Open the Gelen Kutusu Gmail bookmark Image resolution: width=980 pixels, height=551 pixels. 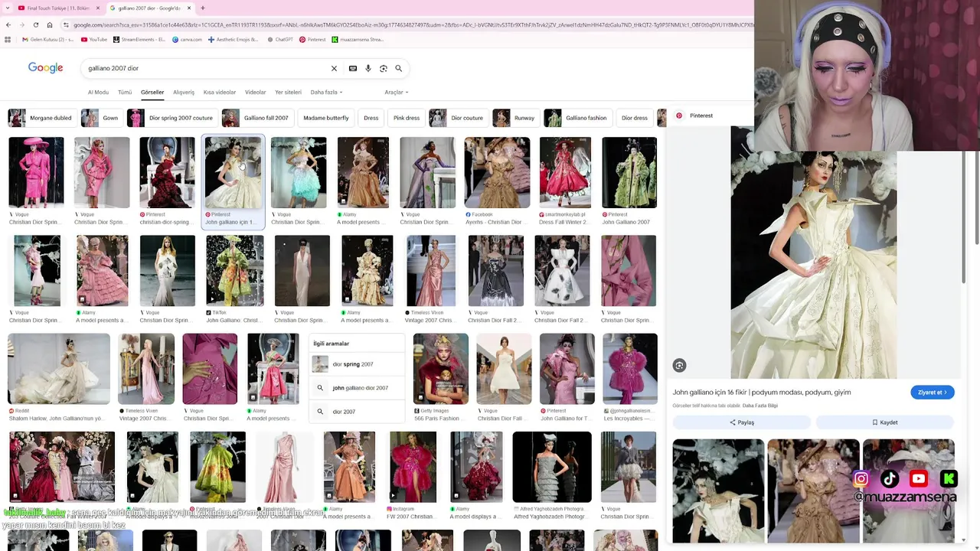[x=47, y=39]
